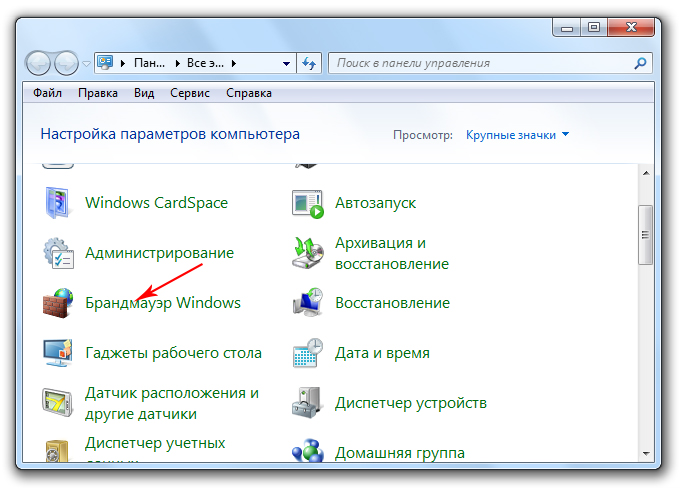The width and height of the screenshot is (682, 488).
Task: Open Гаджеты рабочего стола link
Action: click(174, 353)
